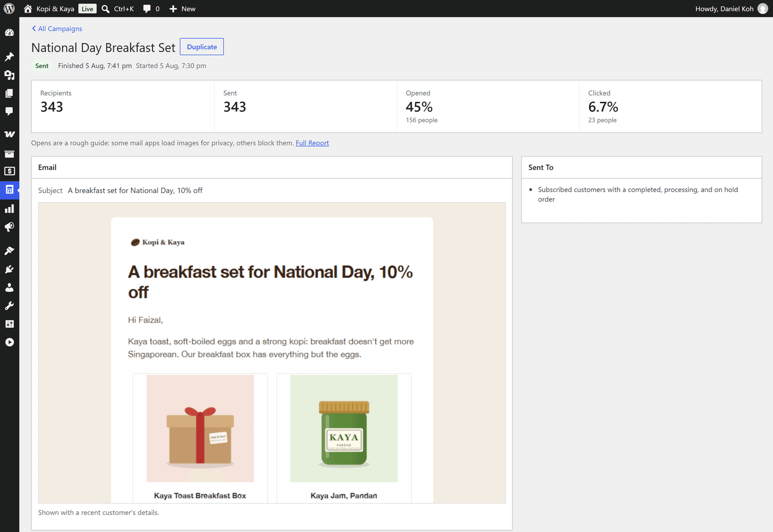Click the Recipients 343 count
Image resolution: width=773 pixels, height=532 pixels.
click(52, 107)
